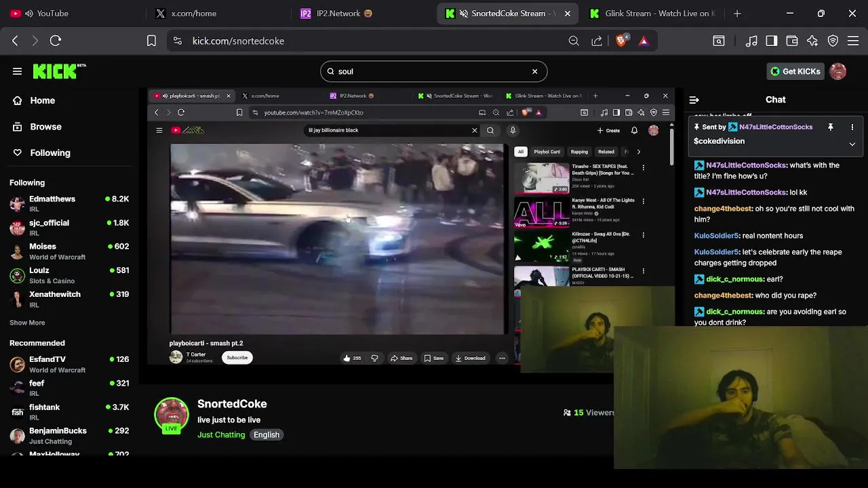Open site information icon beside the URL

[178, 41]
